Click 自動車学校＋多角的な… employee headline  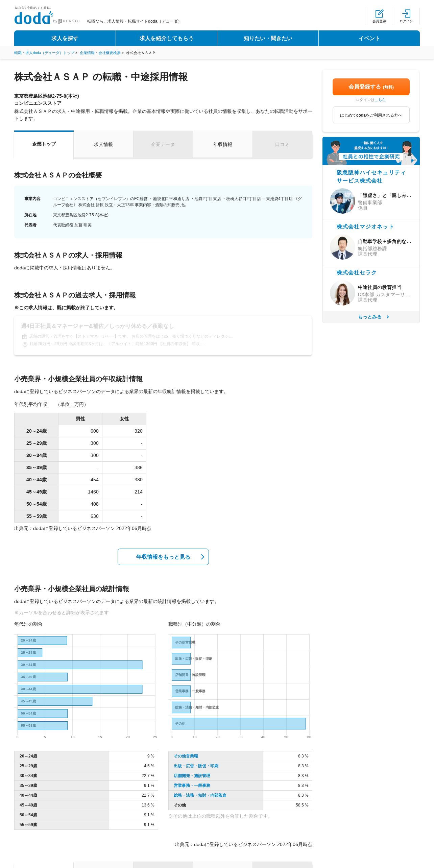[385, 241]
